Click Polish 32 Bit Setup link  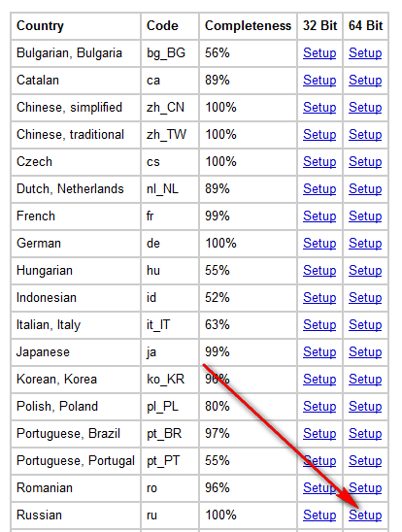click(319, 406)
